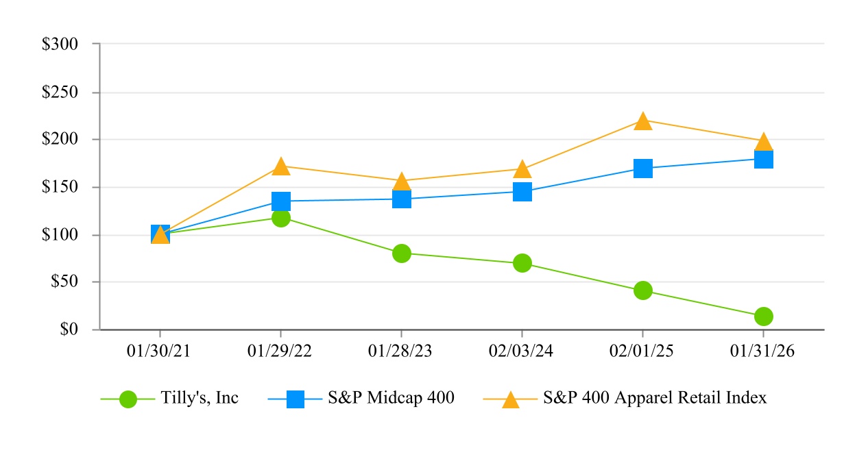Click the Tilly's green circle legend icon
The height and width of the screenshot is (459, 868).
coord(128,399)
